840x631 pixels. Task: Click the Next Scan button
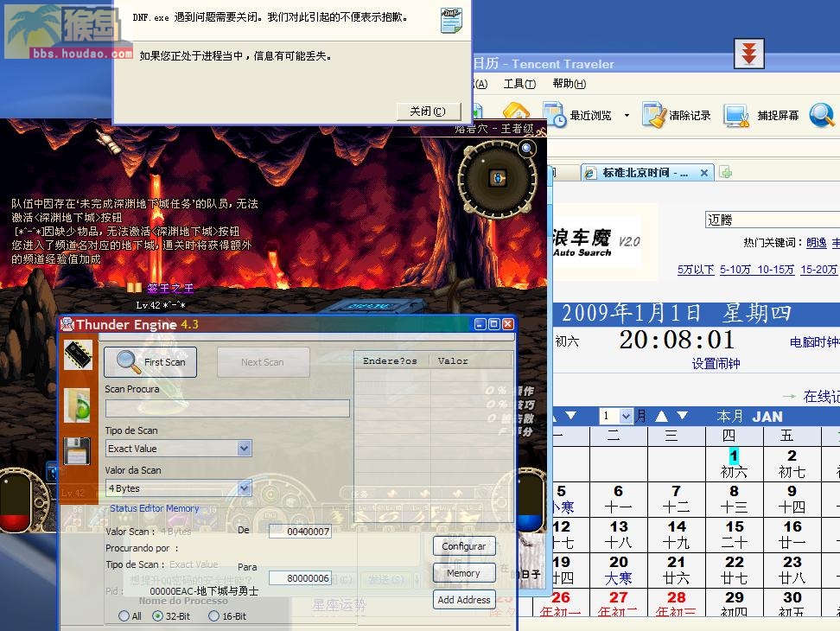pos(263,362)
